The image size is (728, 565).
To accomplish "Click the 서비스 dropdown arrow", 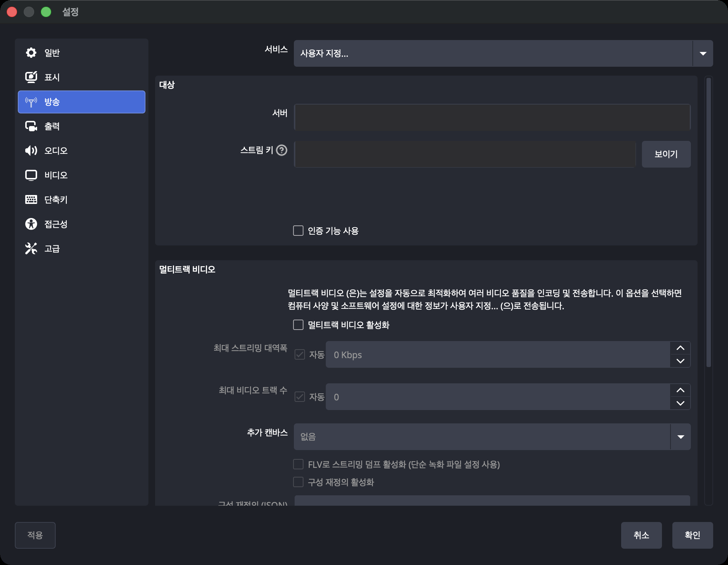I will click(x=703, y=53).
